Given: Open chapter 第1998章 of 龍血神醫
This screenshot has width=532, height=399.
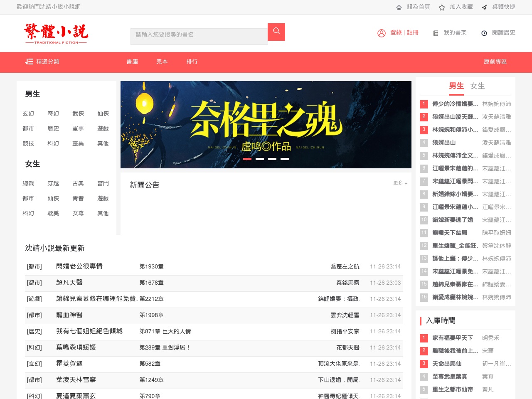Looking at the screenshot, I should click(x=151, y=315).
